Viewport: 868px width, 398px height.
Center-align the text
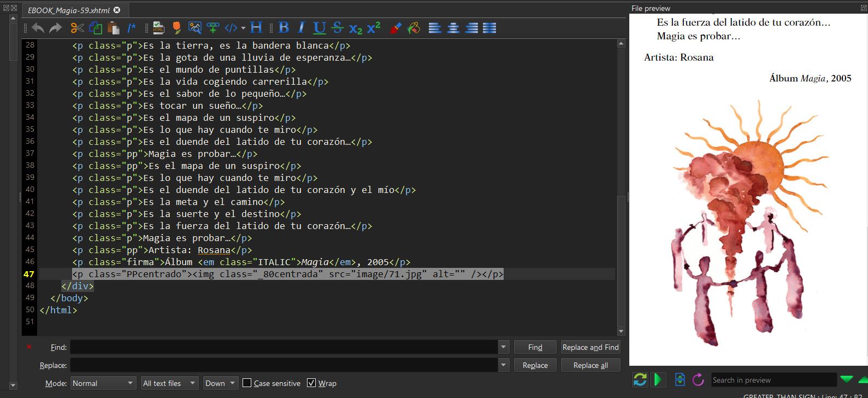click(453, 28)
